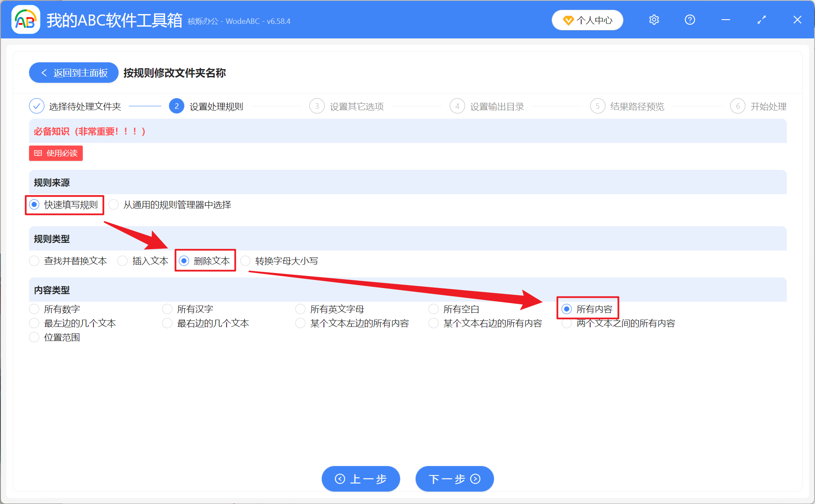Open the help question-mark icon

pos(690,20)
